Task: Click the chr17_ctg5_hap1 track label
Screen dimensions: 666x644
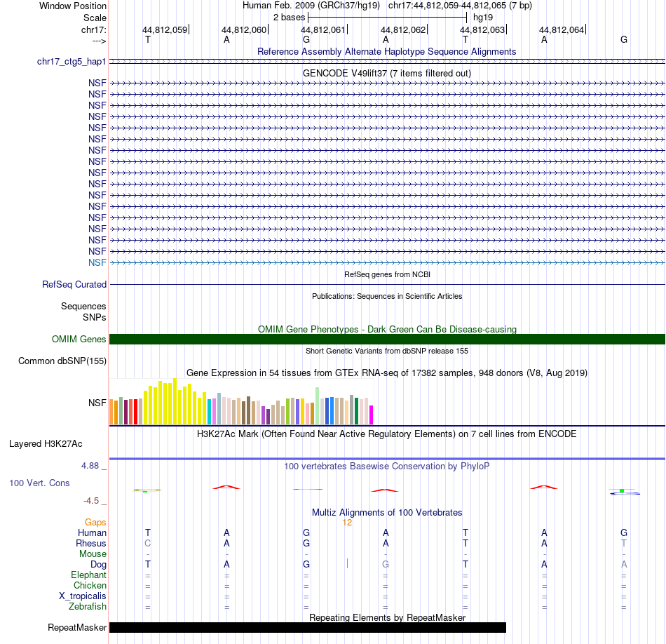Action: tap(72, 62)
